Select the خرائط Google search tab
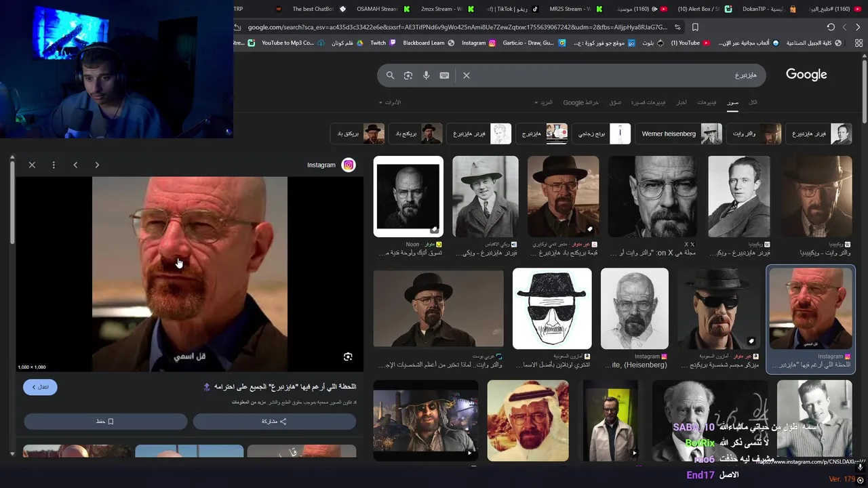This screenshot has width=868, height=488. coord(581,102)
